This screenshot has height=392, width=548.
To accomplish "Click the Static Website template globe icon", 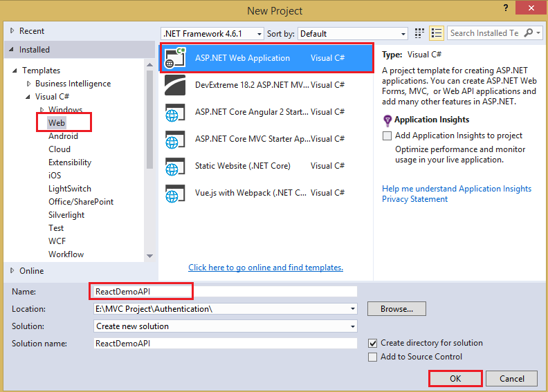I will [175, 166].
